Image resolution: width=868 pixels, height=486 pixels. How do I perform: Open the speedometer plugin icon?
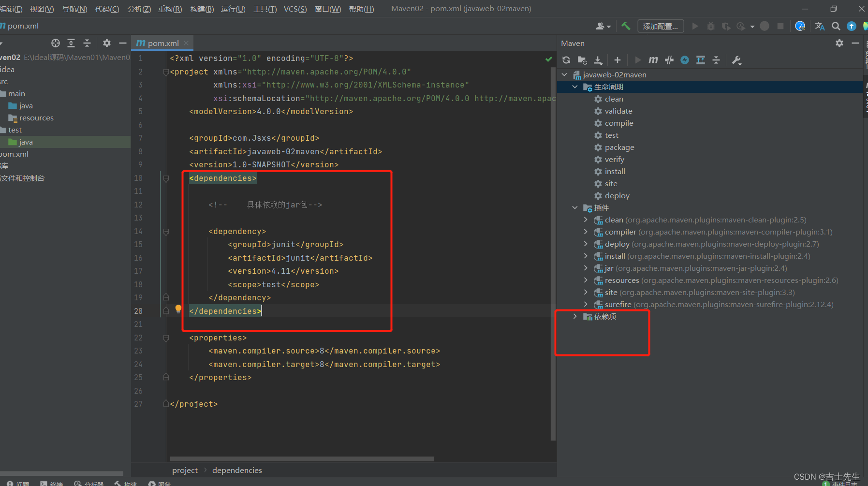click(x=800, y=26)
